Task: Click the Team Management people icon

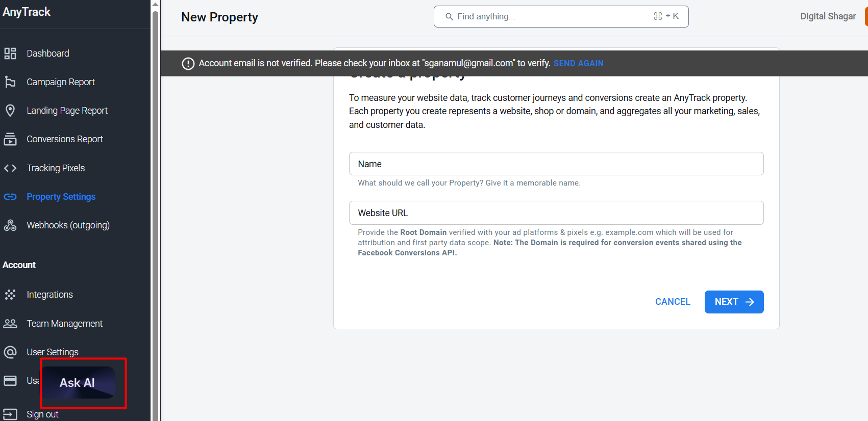Action: [10, 324]
